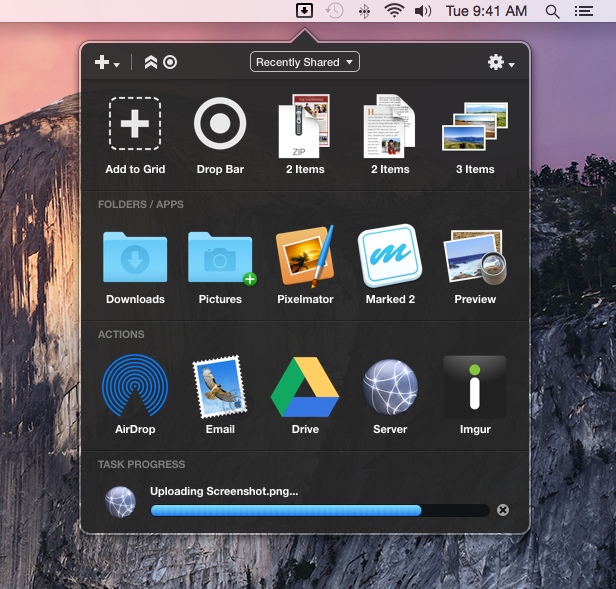Image resolution: width=616 pixels, height=589 pixels.
Task: Click the Add to Grid dashed plus icon
Action: [135, 124]
